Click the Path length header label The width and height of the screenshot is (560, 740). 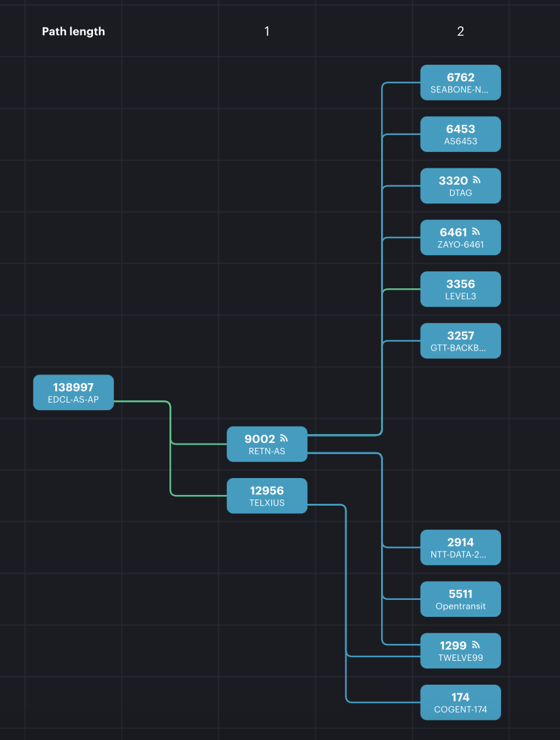(x=73, y=31)
